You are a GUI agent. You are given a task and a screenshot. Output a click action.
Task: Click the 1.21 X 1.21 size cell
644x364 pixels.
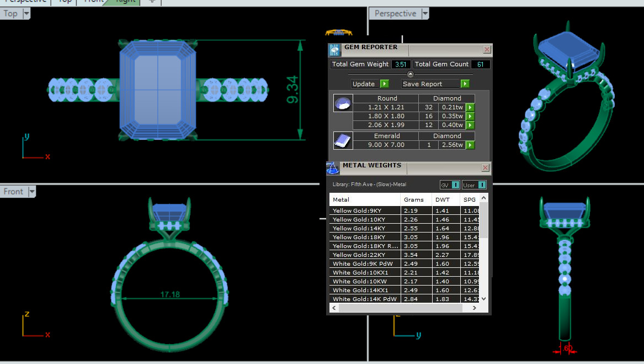click(x=386, y=107)
